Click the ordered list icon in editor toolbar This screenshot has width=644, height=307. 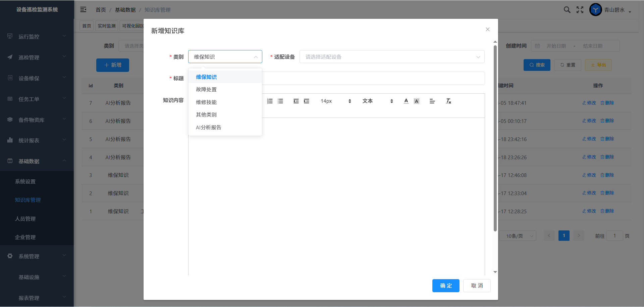pyautogui.click(x=270, y=101)
